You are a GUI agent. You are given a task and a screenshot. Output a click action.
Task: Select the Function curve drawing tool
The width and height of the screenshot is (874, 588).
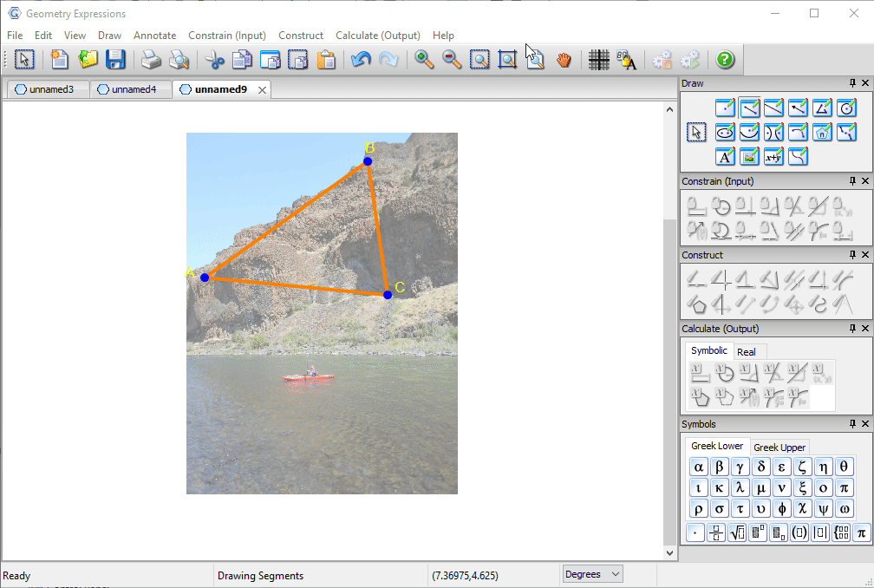(x=798, y=157)
